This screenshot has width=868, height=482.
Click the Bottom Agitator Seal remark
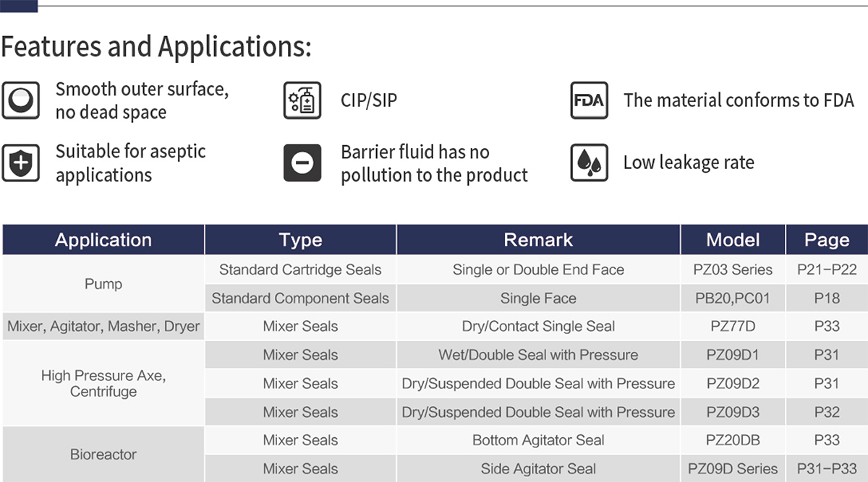[x=538, y=440]
